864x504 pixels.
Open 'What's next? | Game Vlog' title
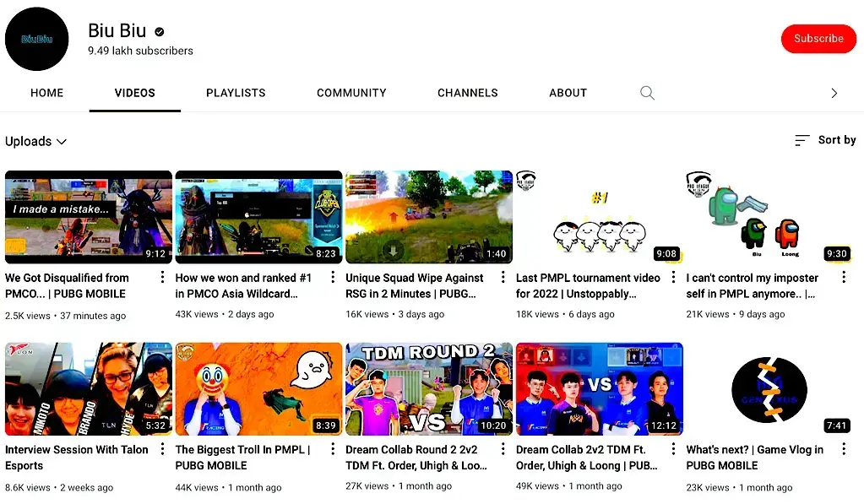click(755, 458)
